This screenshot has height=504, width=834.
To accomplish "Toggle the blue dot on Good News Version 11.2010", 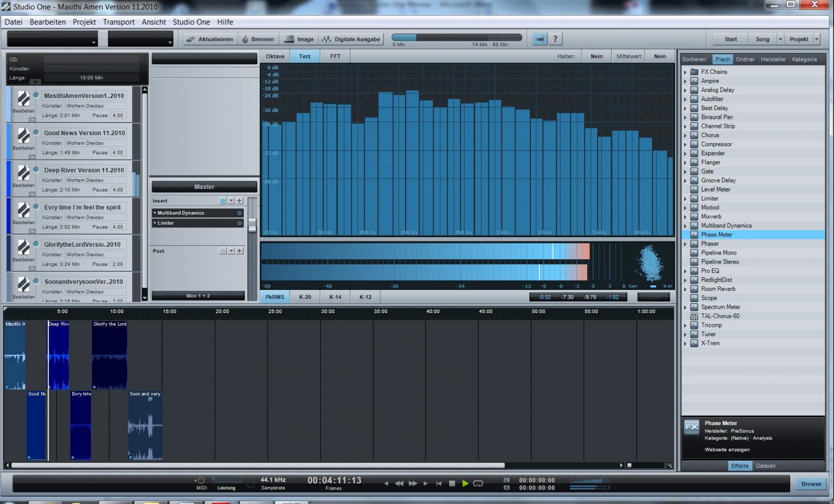I will click(36, 132).
